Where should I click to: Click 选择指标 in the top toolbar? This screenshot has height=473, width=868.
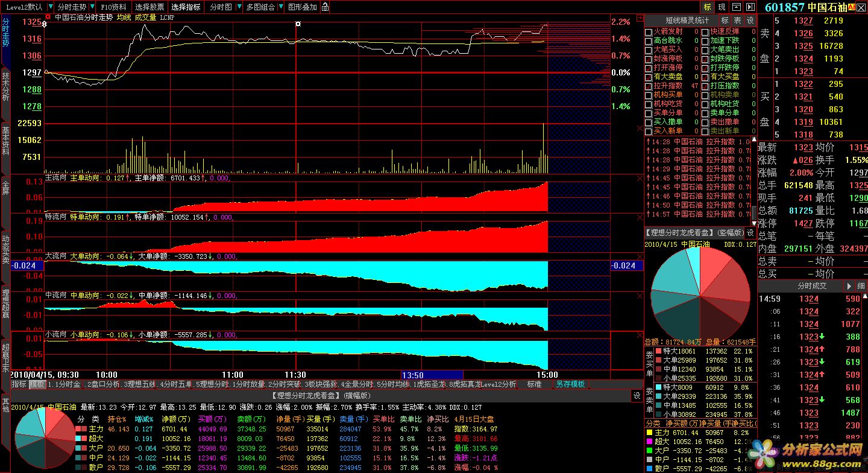tap(186, 7)
